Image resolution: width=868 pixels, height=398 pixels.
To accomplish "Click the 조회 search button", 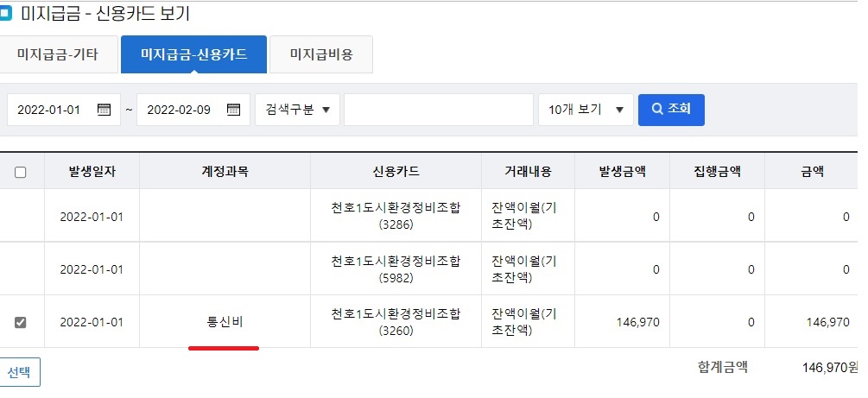I will 671,110.
